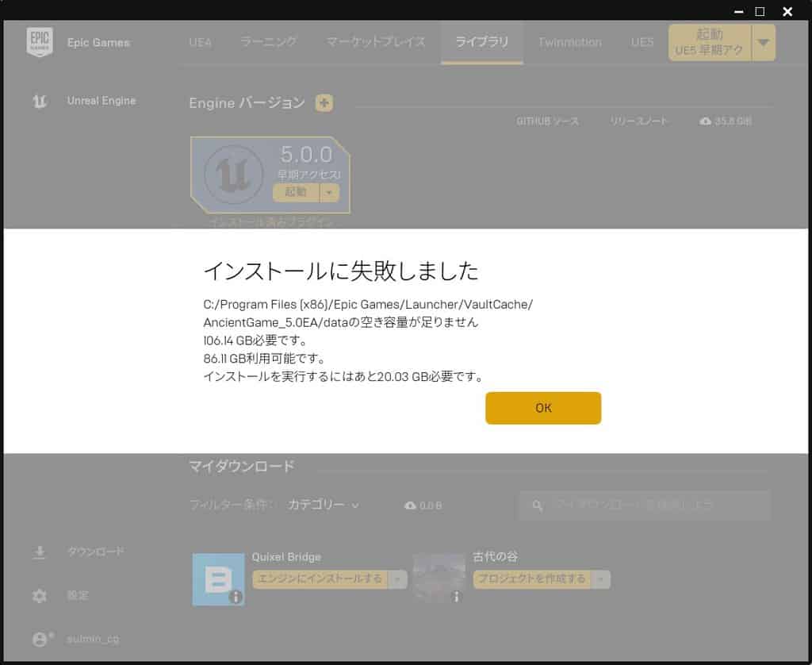This screenshot has height=665, width=812.
Task: Maximize the launcher window
Action: click(760, 11)
